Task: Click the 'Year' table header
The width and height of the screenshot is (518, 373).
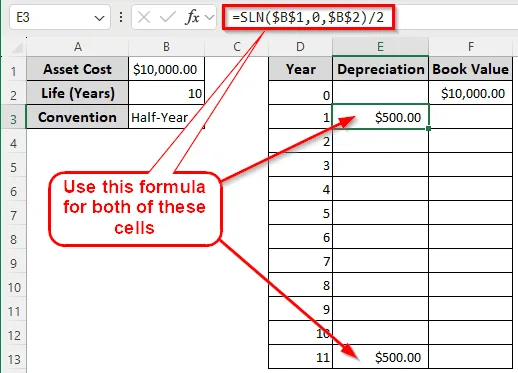Action: 300,69
